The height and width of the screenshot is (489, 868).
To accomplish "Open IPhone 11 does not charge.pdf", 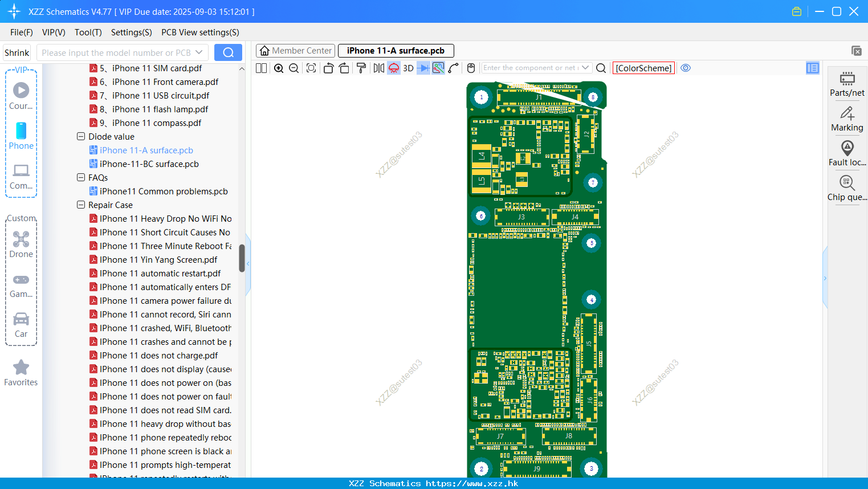I will [x=153, y=356].
